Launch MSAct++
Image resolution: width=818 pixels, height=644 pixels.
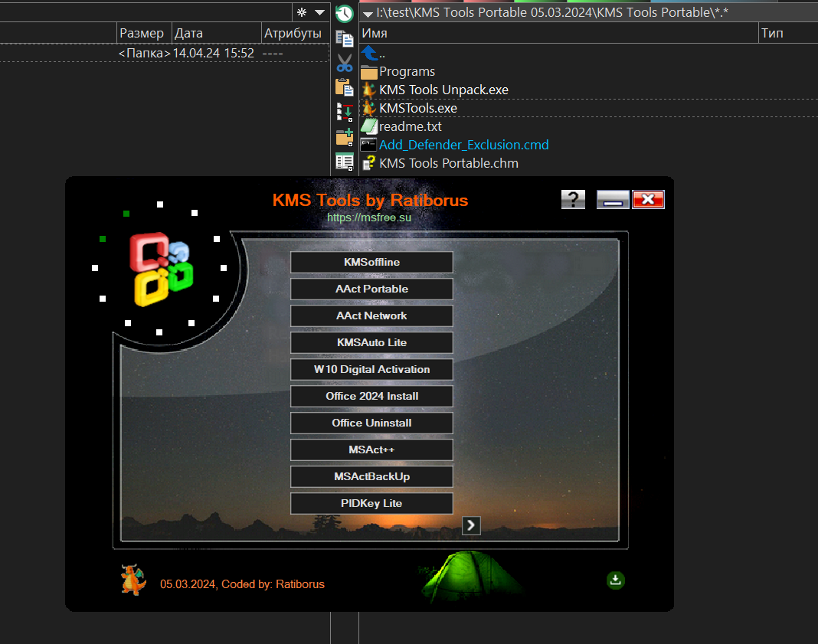click(371, 450)
